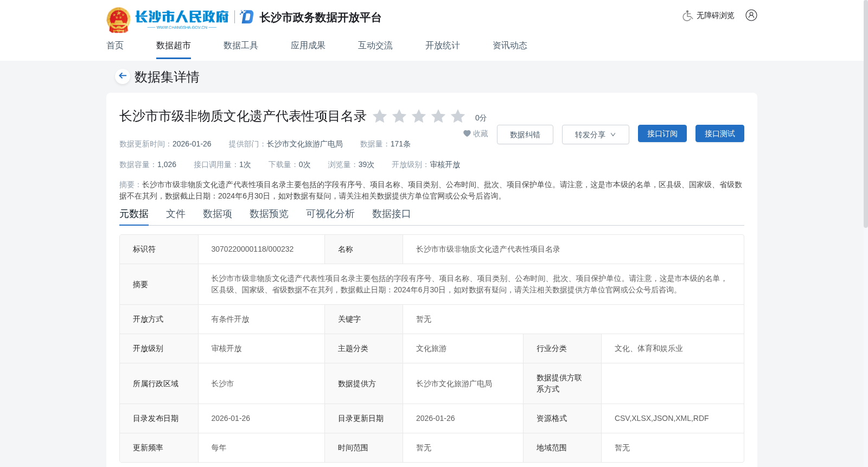
Task: Open the 首页 navigation item
Action: coord(115,46)
